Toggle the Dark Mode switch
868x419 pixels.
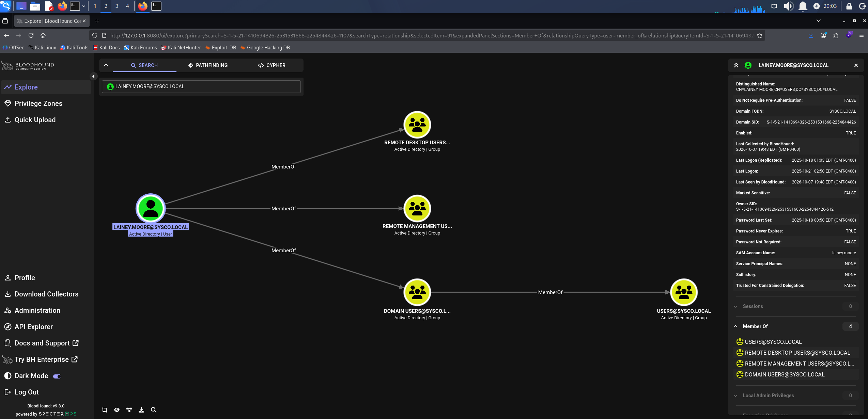(57, 376)
